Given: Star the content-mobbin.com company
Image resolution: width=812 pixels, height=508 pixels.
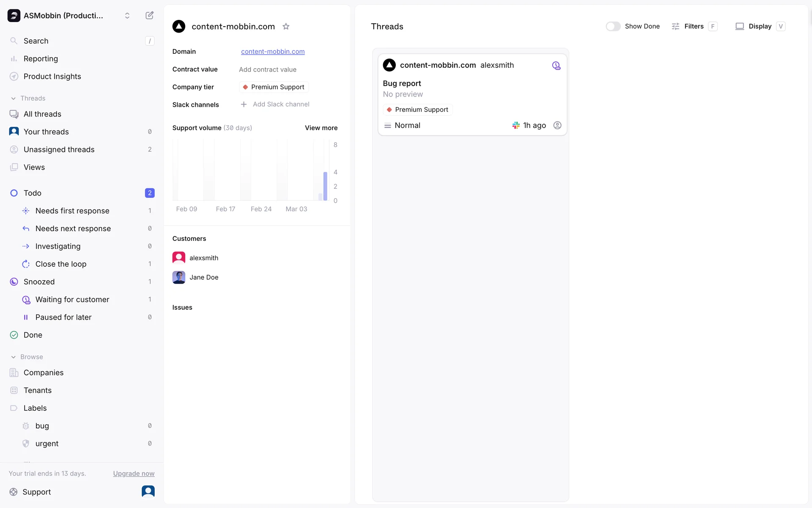Looking at the screenshot, I should (x=286, y=27).
